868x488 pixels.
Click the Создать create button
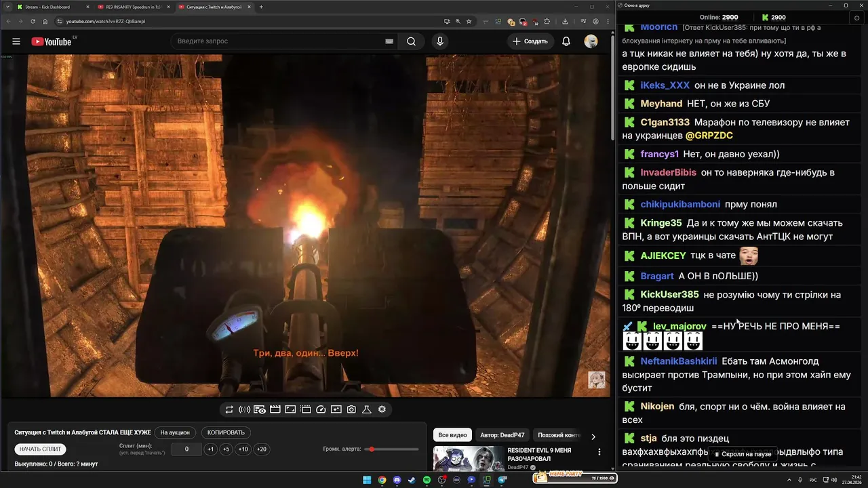tap(530, 41)
